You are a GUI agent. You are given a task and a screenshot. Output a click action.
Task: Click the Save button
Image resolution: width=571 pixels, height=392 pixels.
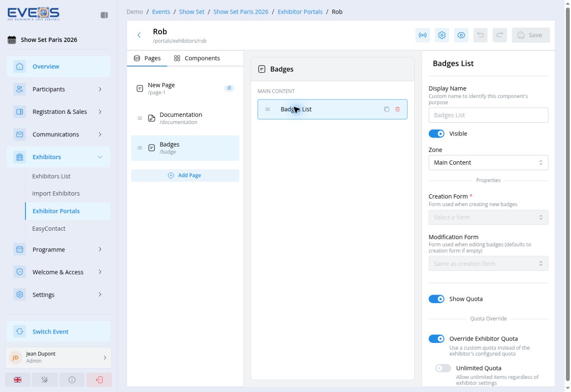(x=531, y=35)
